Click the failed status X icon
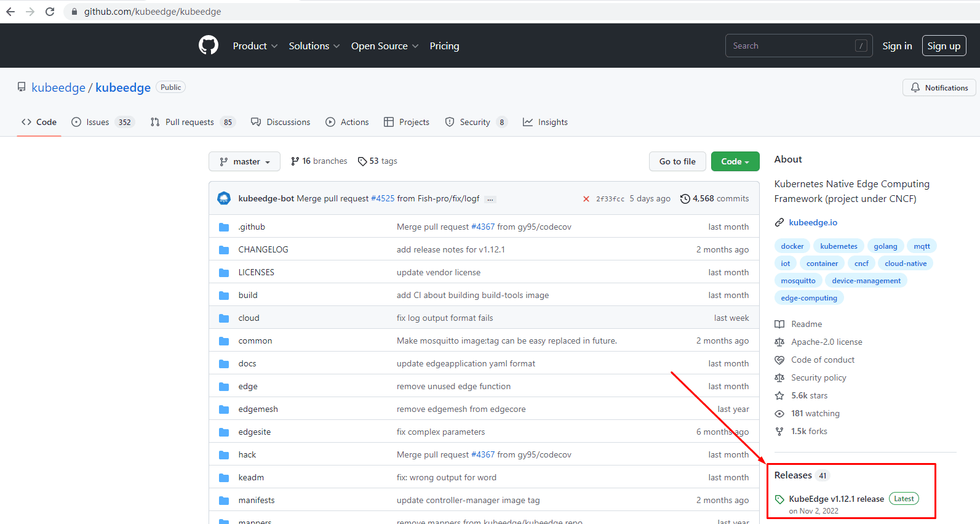Viewport: 980px width, 524px height. [586, 199]
